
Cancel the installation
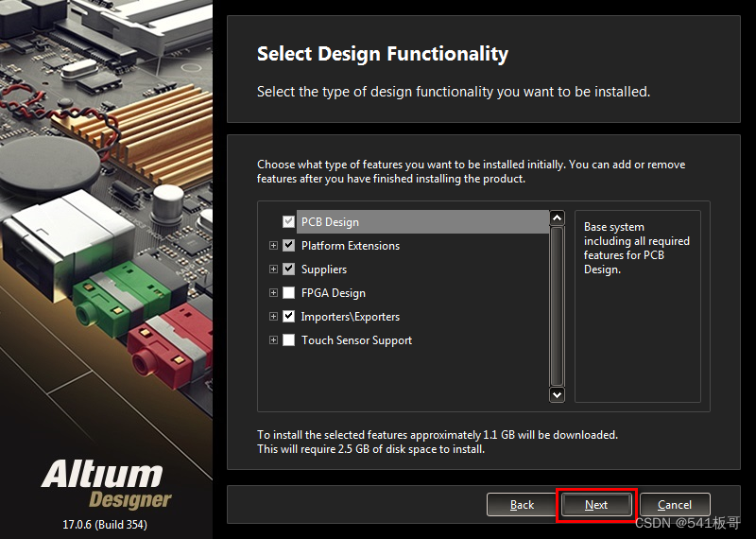675,505
